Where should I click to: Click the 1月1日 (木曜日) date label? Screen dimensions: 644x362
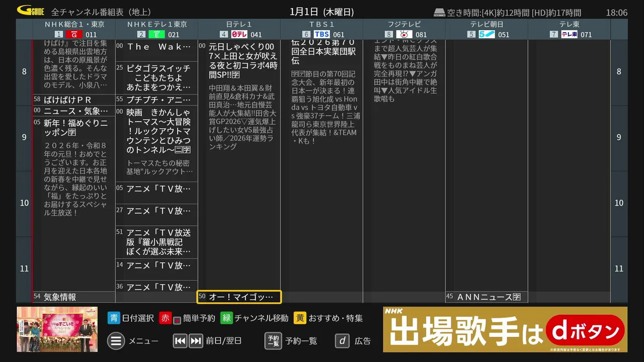(322, 12)
